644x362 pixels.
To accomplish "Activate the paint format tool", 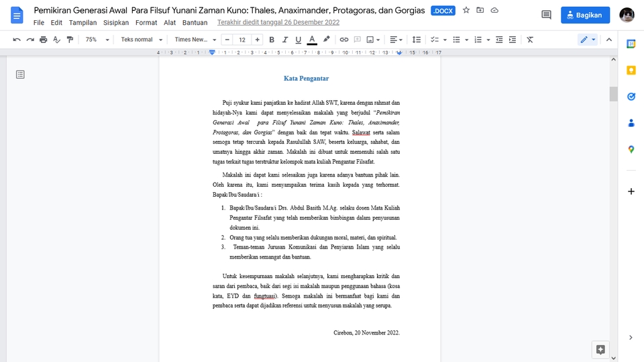I will 70,40.
